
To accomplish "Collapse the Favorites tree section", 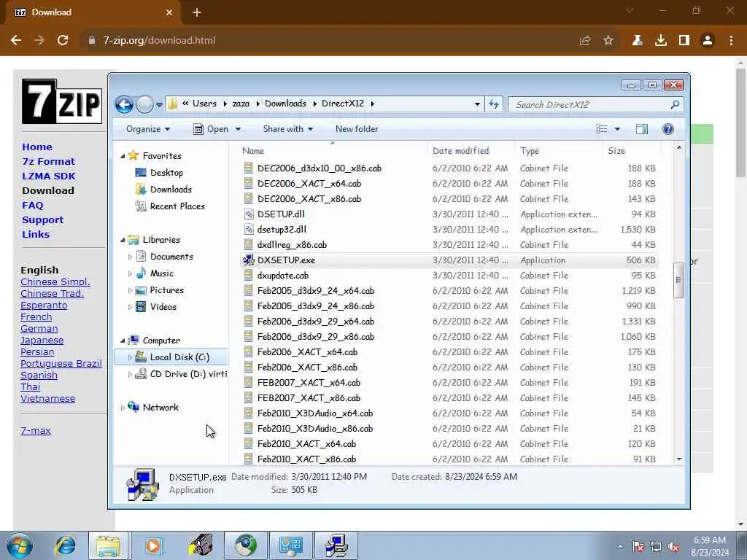I will [123, 156].
